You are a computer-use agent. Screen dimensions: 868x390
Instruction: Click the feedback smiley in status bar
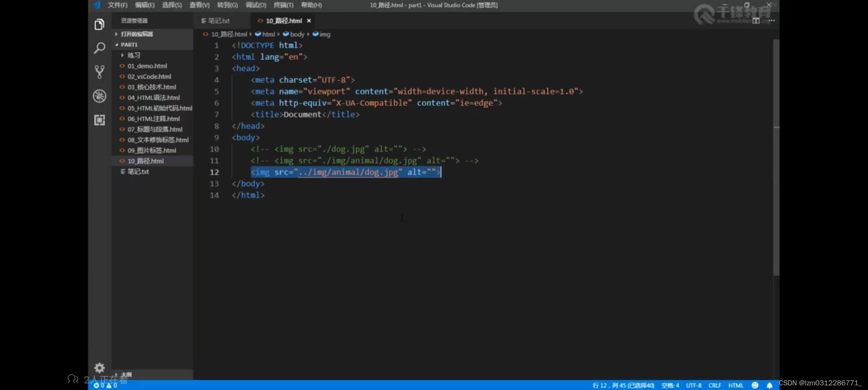click(x=755, y=385)
